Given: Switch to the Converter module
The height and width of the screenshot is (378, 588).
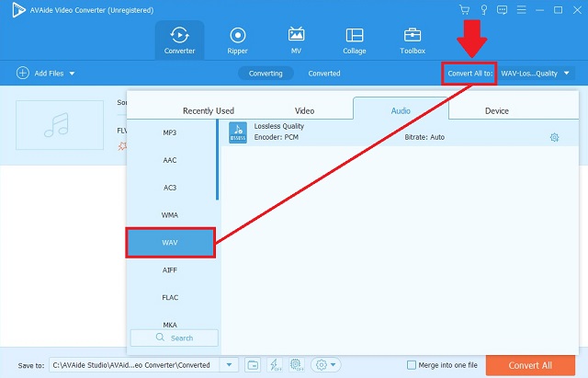Looking at the screenshot, I should pyautogui.click(x=180, y=40).
